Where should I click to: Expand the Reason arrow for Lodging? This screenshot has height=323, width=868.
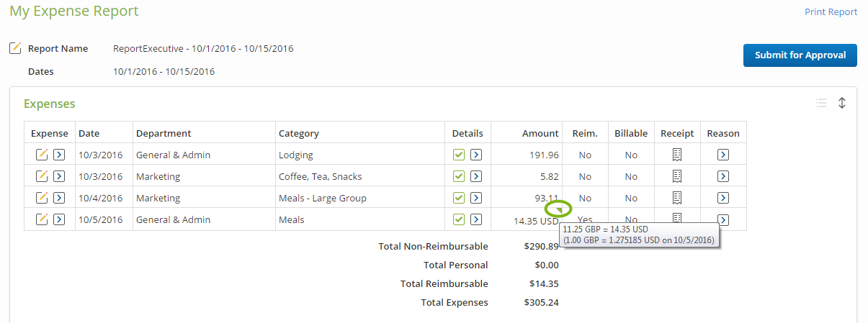723,155
